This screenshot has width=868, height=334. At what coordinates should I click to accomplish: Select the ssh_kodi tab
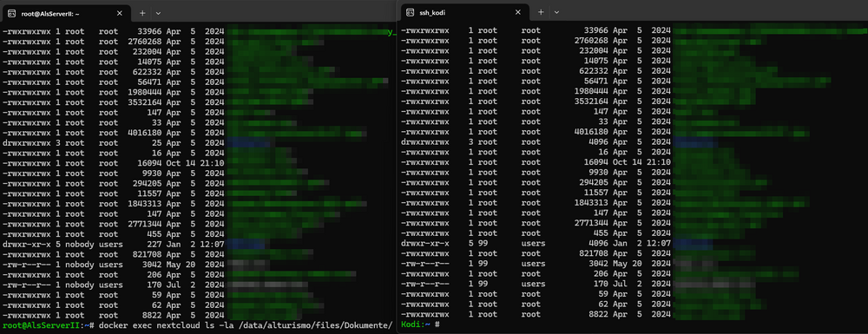(464, 12)
